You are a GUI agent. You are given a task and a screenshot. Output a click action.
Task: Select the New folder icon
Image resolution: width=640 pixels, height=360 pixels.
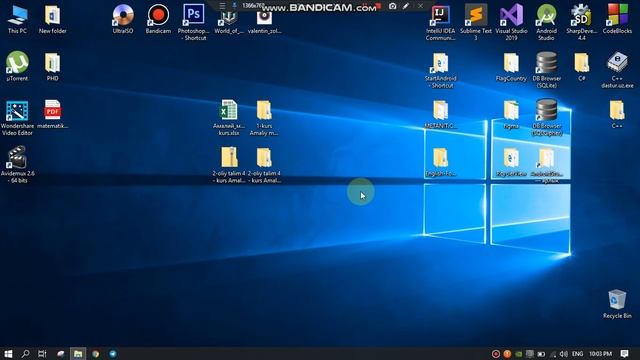(x=53, y=19)
